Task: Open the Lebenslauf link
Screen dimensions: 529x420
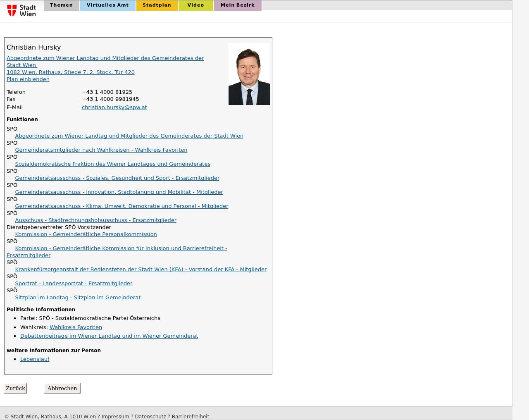Action: [x=35, y=359]
